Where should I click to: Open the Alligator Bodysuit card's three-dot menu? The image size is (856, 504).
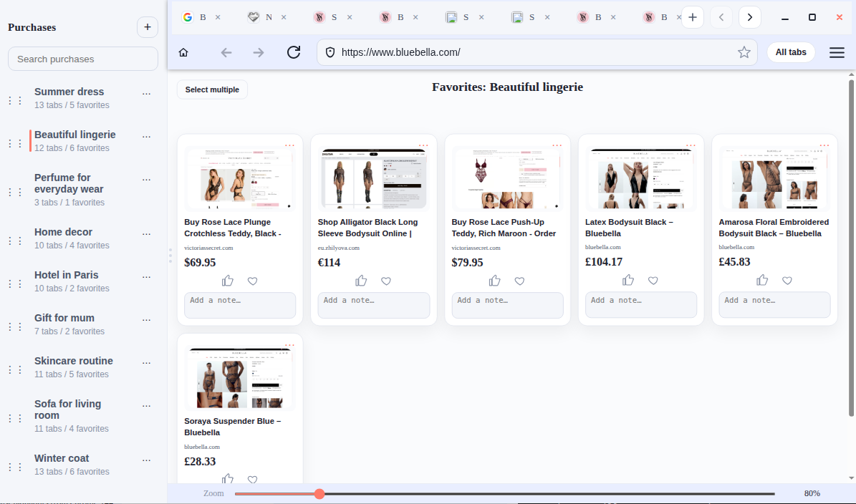423,145
